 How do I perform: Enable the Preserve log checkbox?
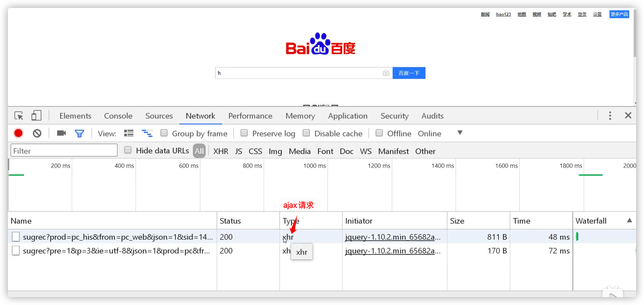(244, 133)
